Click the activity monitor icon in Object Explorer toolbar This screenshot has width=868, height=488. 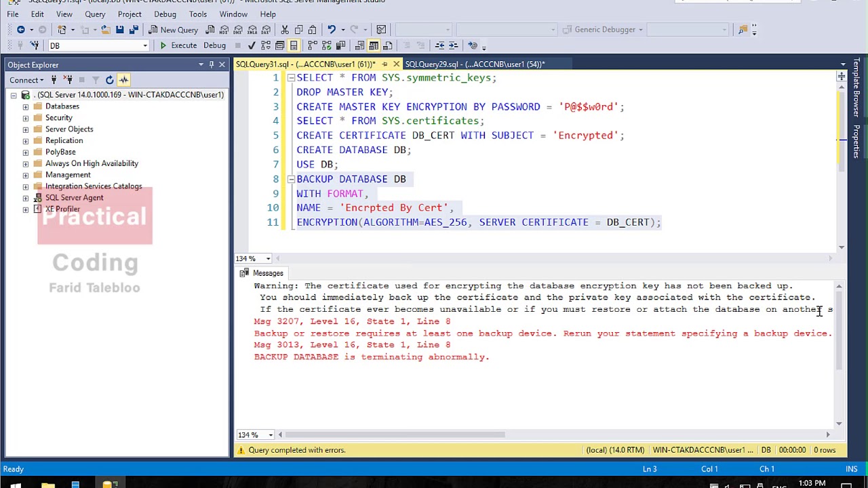point(123,80)
